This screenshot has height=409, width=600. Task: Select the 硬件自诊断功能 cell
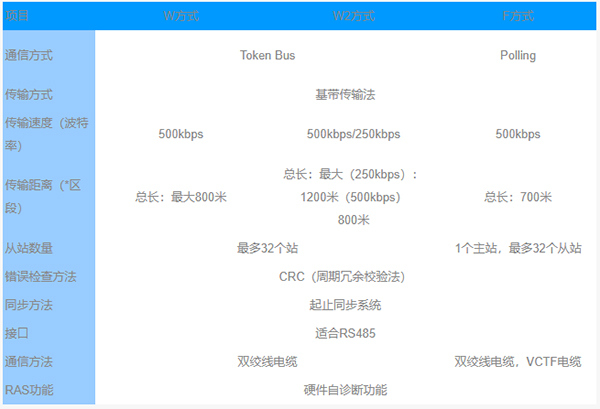click(345, 389)
